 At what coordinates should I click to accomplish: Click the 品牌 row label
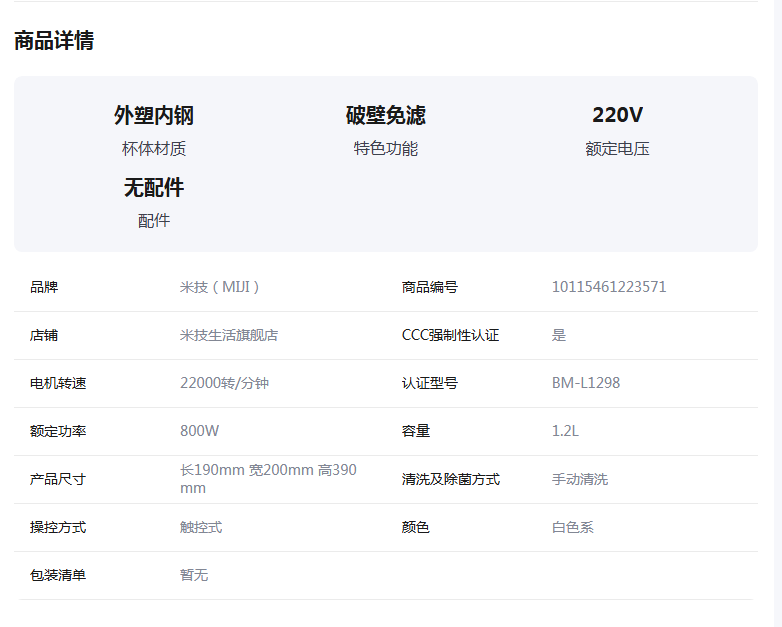coord(44,287)
